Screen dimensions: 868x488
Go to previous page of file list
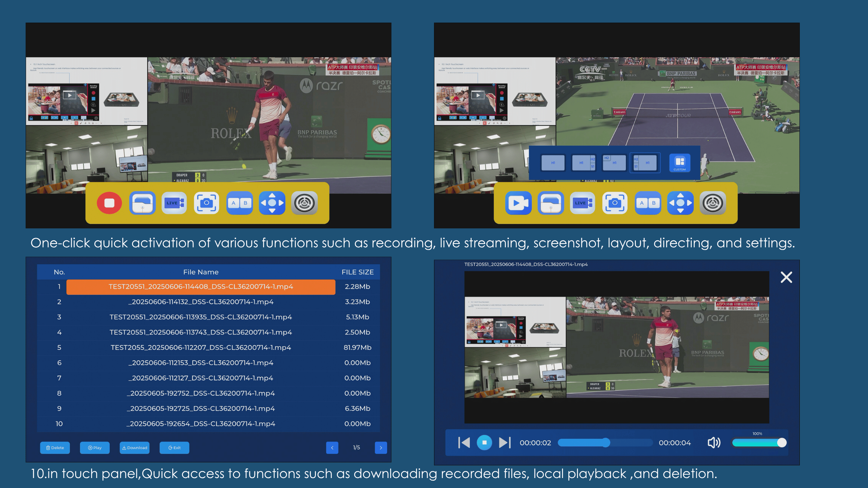pyautogui.click(x=332, y=447)
